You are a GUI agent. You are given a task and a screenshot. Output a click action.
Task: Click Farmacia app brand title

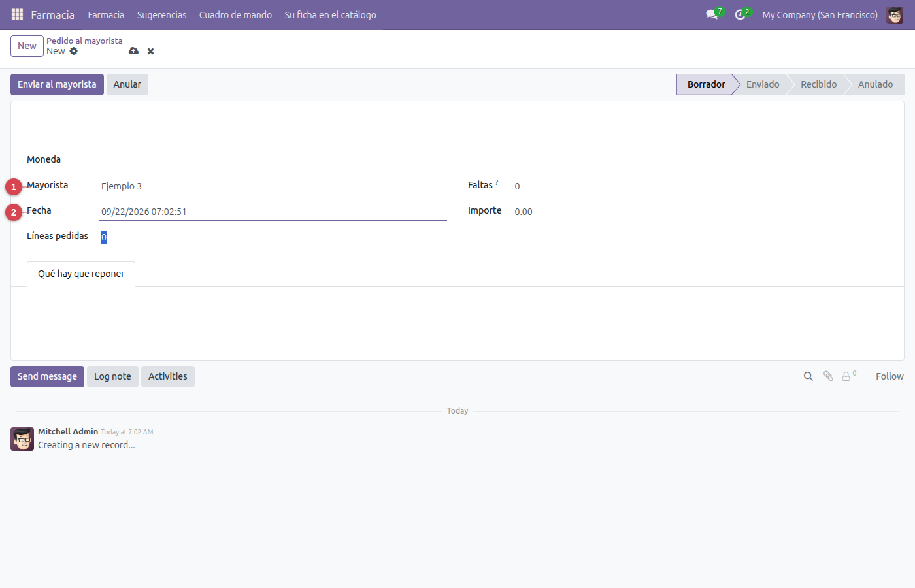[52, 14]
